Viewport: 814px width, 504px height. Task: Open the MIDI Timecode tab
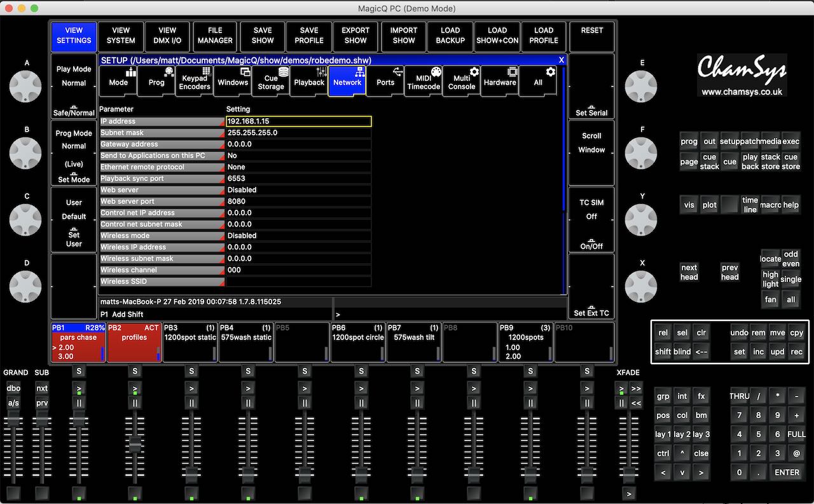(424, 81)
